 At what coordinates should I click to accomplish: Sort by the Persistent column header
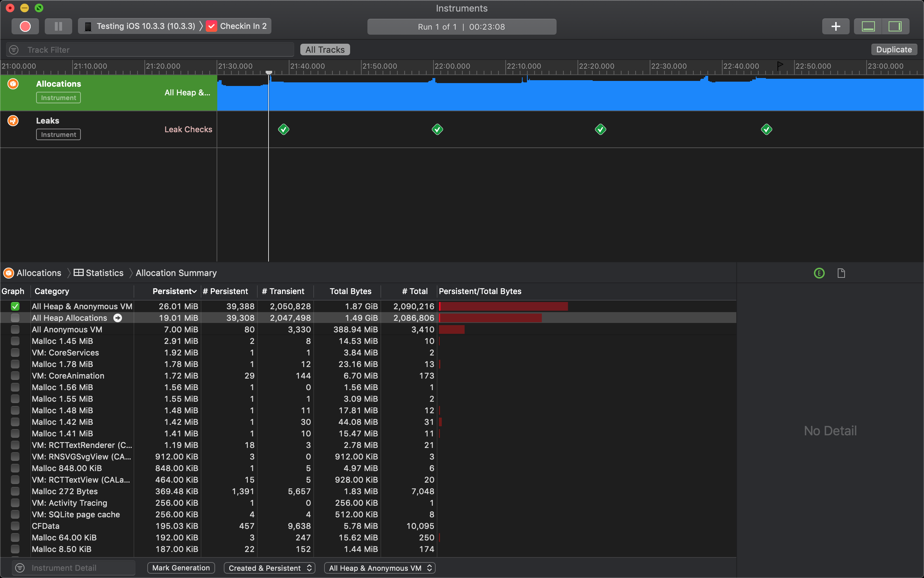click(x=167, y=291)
